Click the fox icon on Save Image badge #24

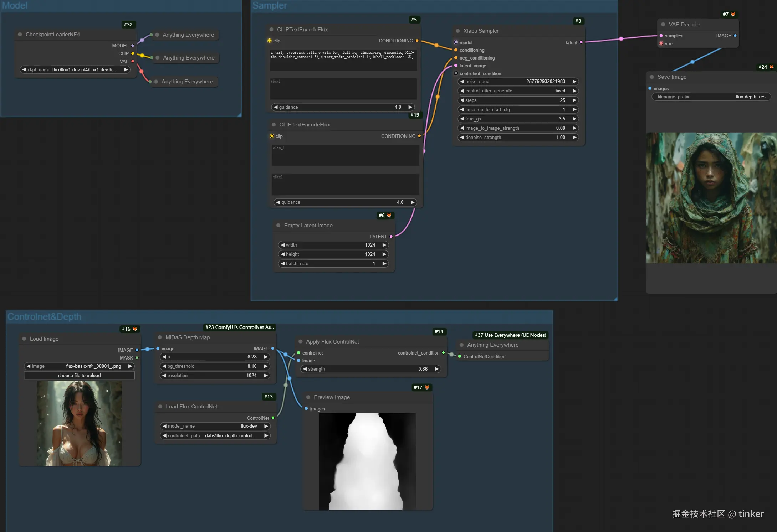pyautogui.click(x=771, y=67)
